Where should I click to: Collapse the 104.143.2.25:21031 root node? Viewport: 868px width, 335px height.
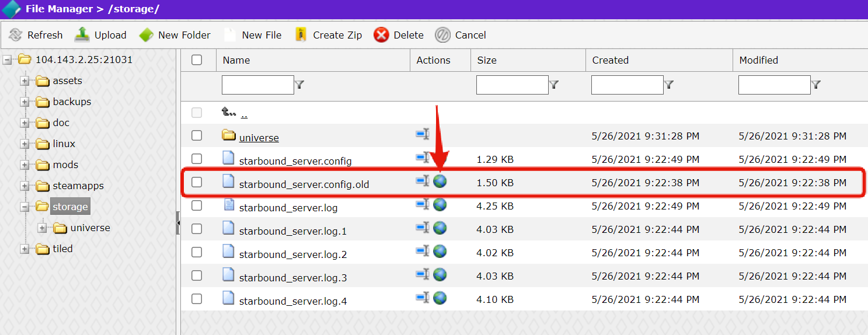[x=7, y=60]
